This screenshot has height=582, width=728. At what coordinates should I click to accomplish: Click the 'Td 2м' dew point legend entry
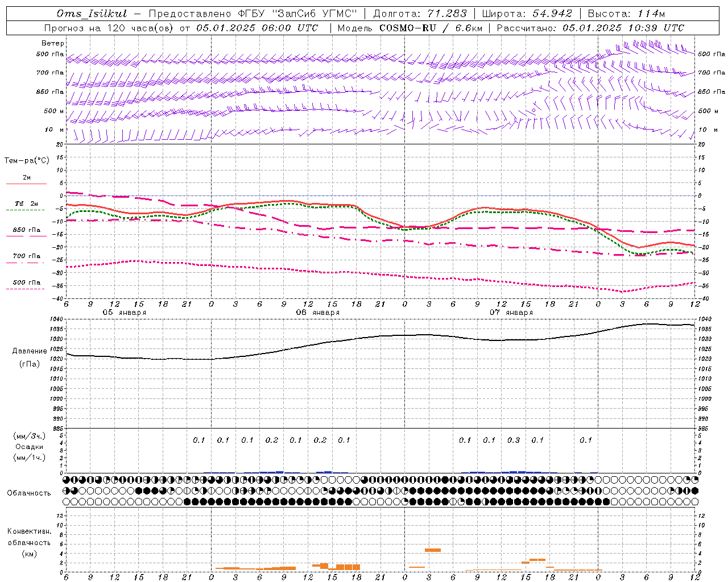(x=27, y=203)
